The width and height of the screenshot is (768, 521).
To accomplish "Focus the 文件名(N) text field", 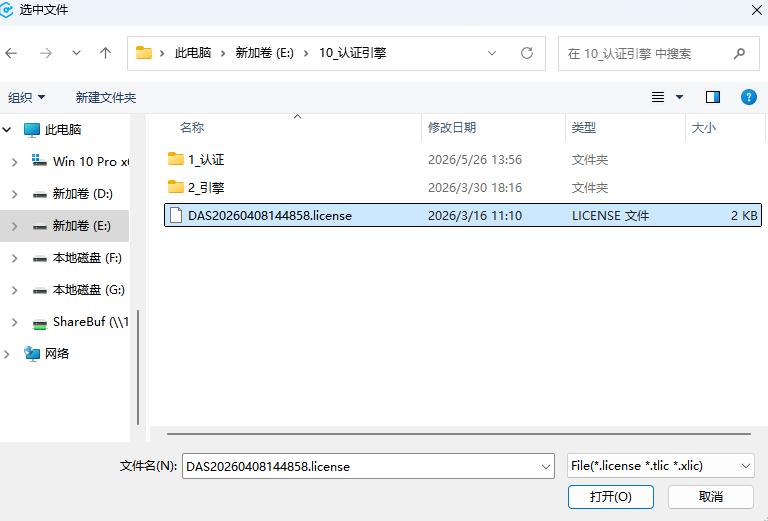I will [368, 466].
